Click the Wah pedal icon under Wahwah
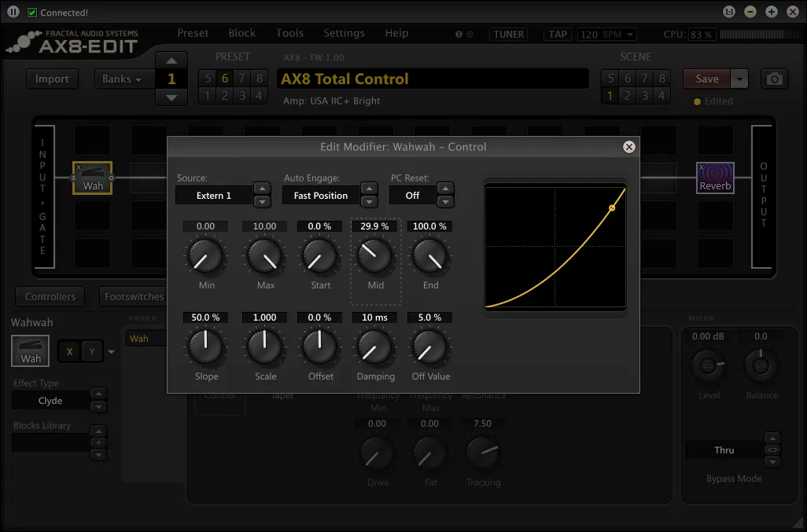 pos(31,350)
